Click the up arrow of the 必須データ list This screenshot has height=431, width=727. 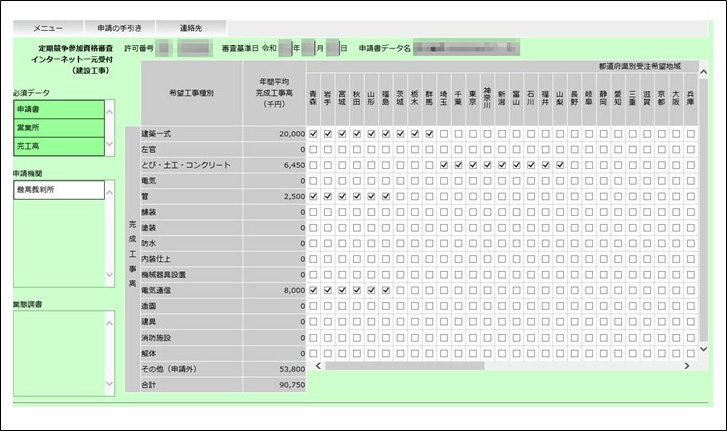click(110, 112)
